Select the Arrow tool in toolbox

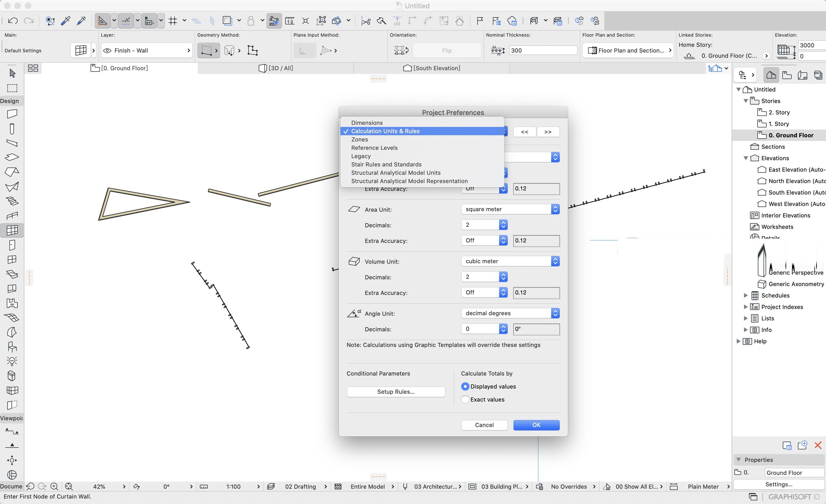pos(12,73)
